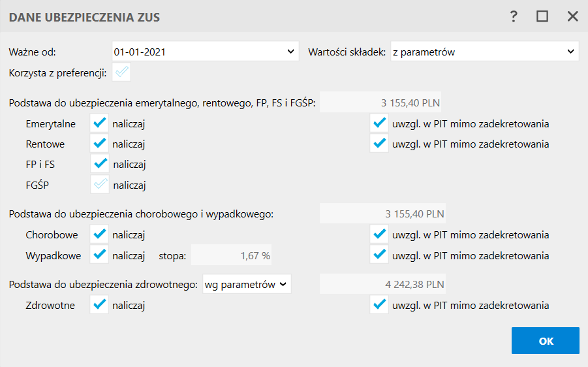Click the health insurance base amount field
This screenshot has width=588, height=367.
(383, 285)
